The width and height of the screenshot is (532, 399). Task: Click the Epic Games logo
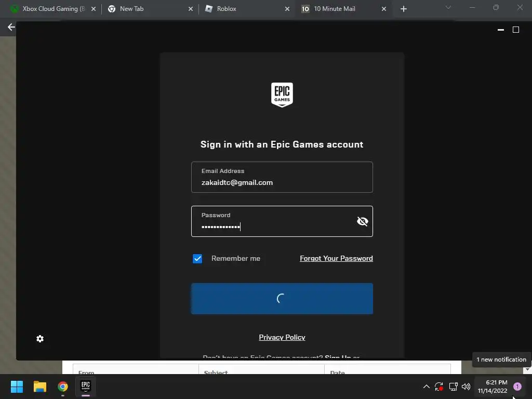point(282,95)
